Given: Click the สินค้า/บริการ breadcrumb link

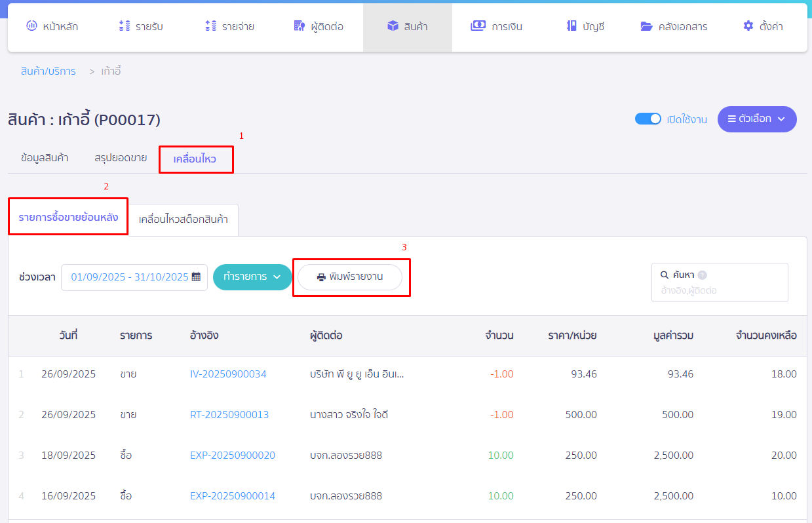Looking at the screenshot, I should click(48, 71).
